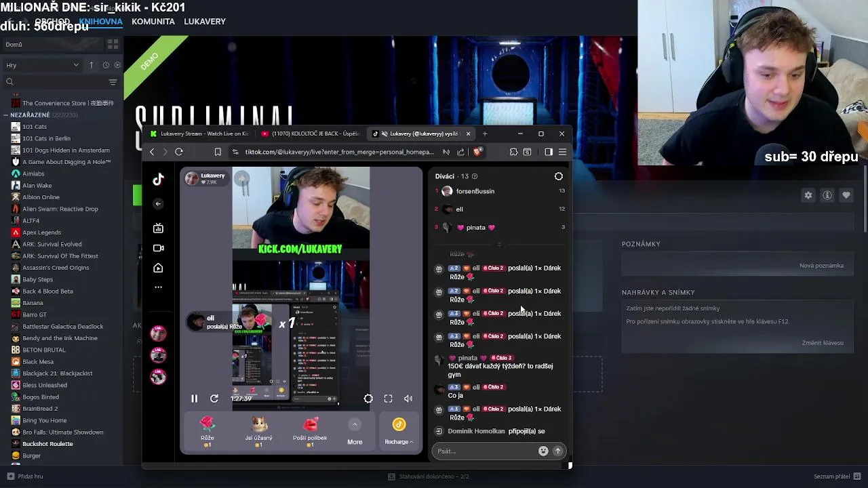This screenshot has width=868, height=488.
Task: Send the Jsi úžasný cat gift
Action: pos(259,431)
